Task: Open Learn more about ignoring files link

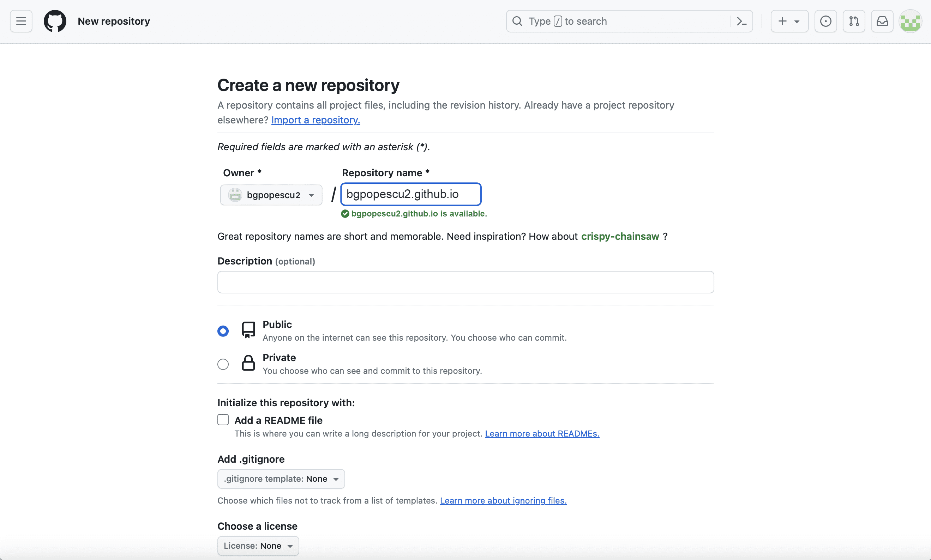Action: tap(503, 501)
